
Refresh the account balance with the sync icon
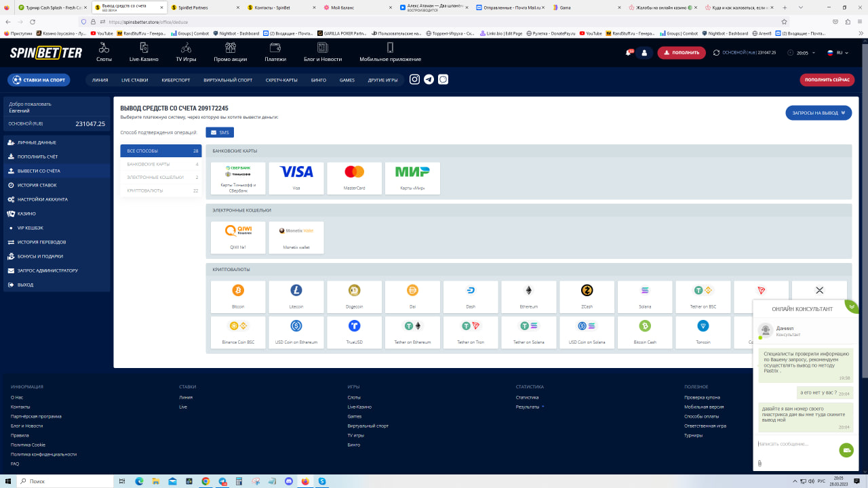[x=717, y=53]
